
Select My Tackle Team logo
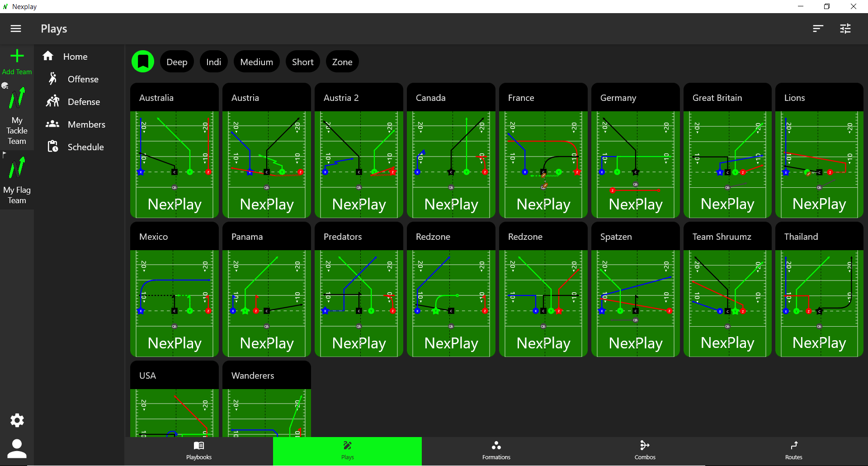17,99
